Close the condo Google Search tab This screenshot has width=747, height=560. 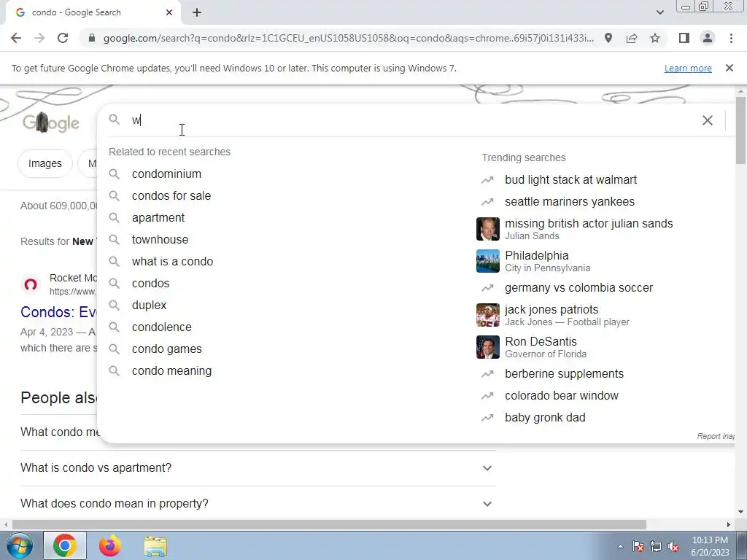169,13
